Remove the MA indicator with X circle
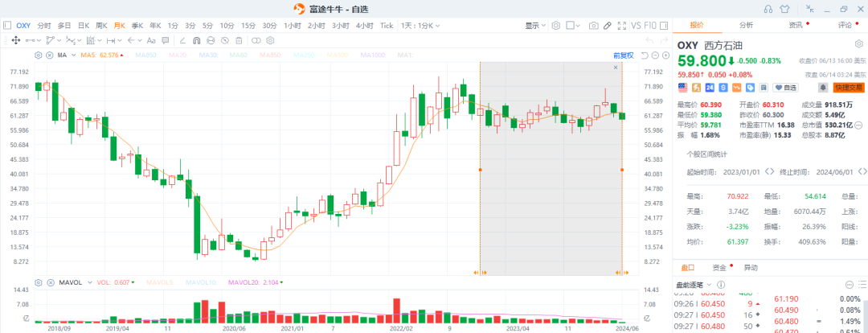The image size is (868, 333). [x=49, y=55]
